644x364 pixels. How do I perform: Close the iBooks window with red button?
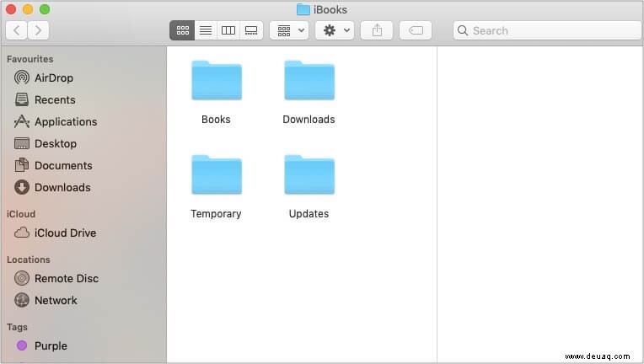pos(11,9)
